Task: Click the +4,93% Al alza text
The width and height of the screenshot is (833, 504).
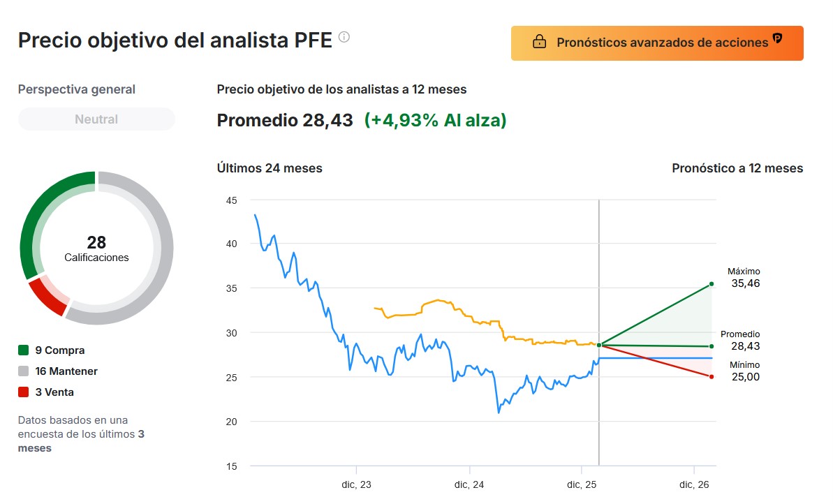Action: coord(436,120)
